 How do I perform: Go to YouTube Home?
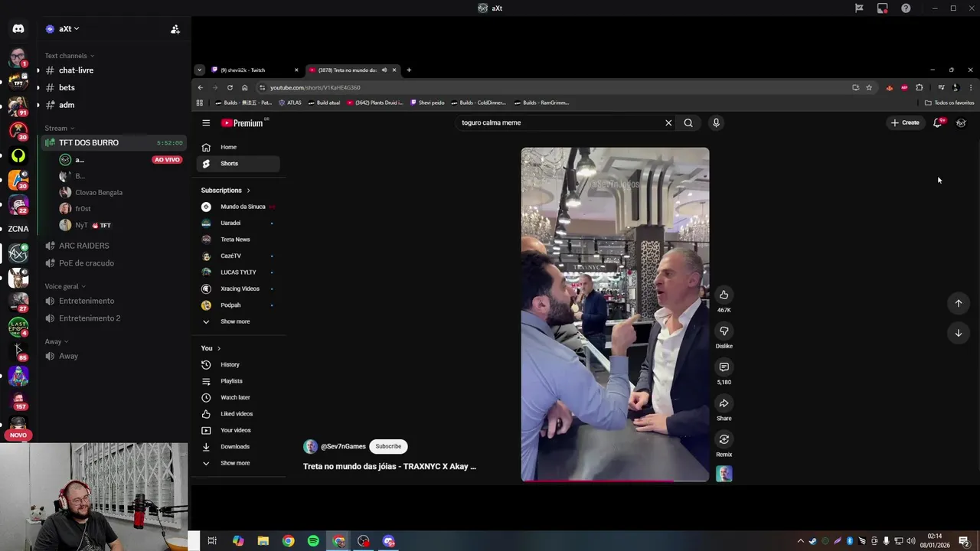point(238,147)
